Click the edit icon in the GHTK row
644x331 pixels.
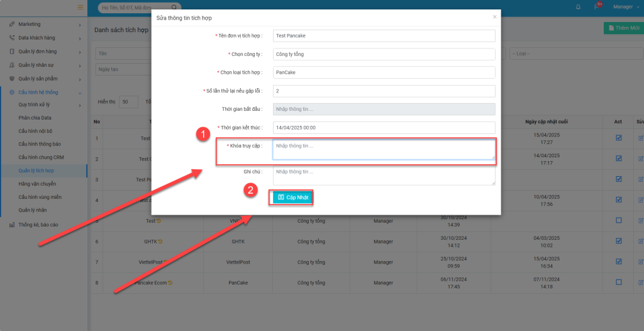[x=640, y=240]
